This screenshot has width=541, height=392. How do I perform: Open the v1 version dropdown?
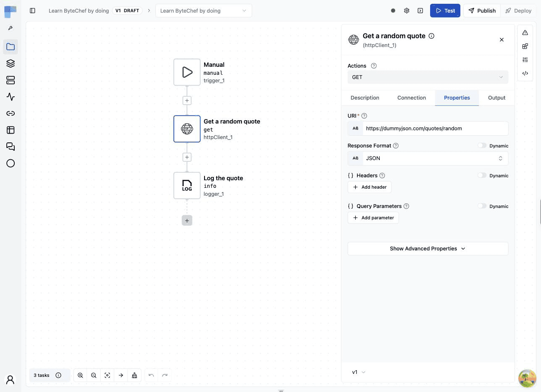[359, 372]
